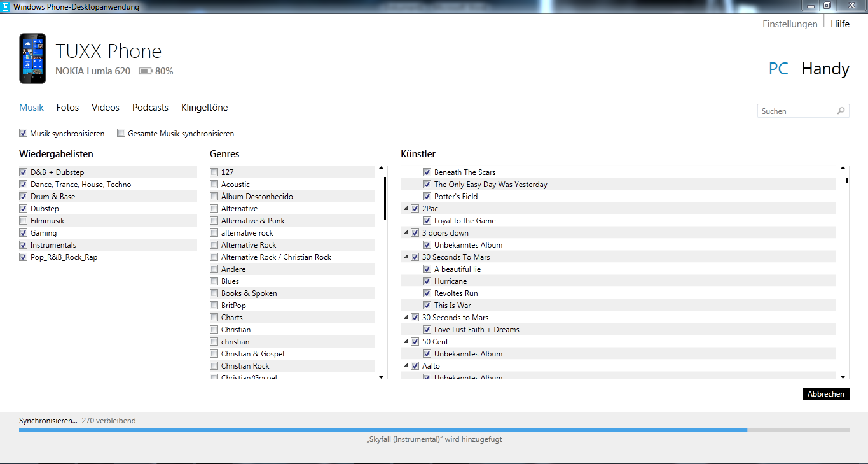Uncheck the 50 Cent artist checkbox
This screenshot has height=464, width=868.
tap(415, 342)
